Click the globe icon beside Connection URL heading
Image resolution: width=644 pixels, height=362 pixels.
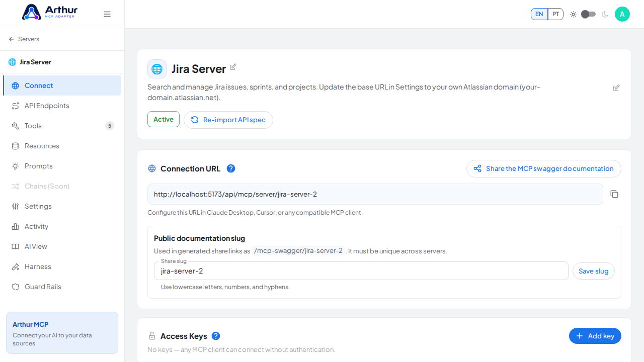pos(152,168)
